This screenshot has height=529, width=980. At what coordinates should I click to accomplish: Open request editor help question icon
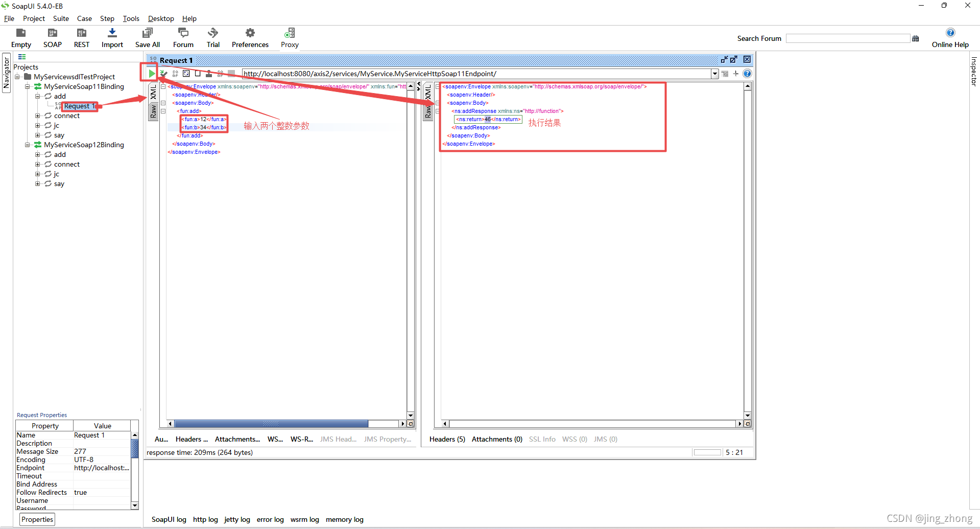click(747, 74)
